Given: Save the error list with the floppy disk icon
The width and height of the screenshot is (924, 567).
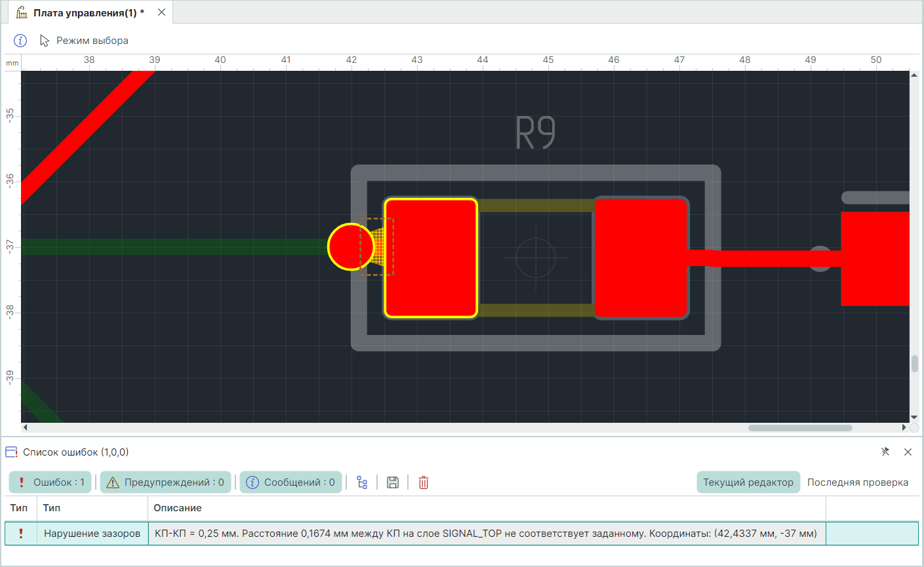Looking at the screenshot, I should (393, 482).
